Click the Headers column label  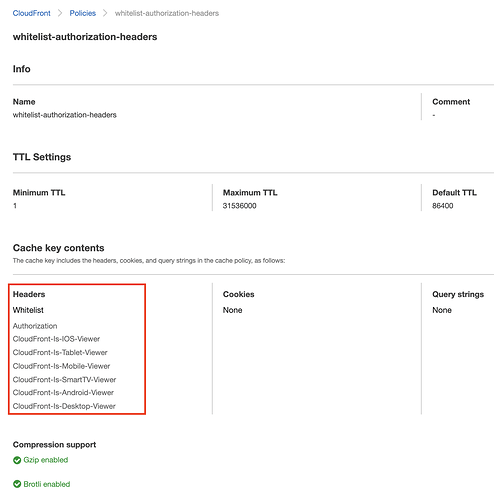pyautogui.click(x=29, y=294)
